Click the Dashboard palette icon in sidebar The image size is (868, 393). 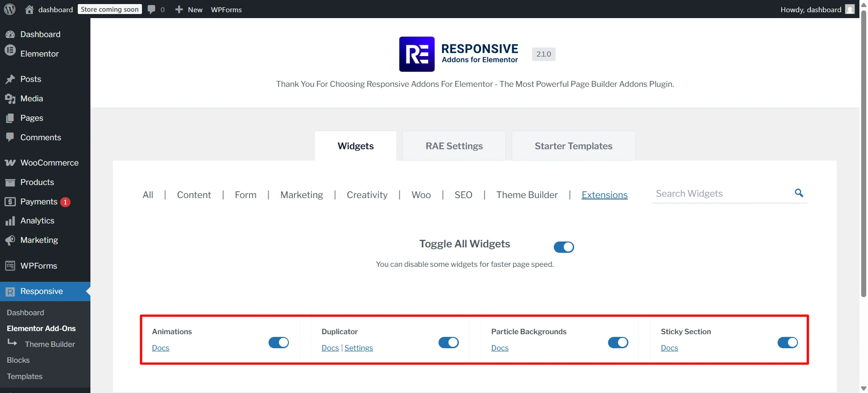pos(10,34)
